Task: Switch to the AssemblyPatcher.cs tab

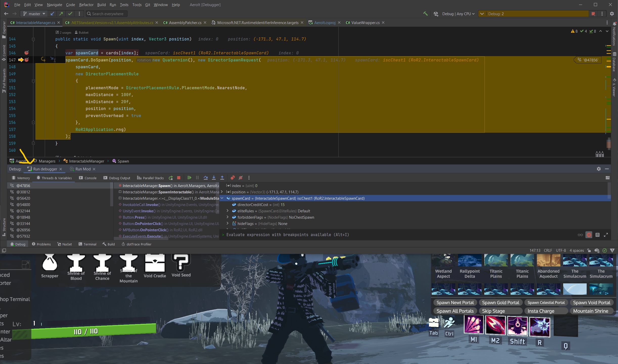Action: pos(185,23)
